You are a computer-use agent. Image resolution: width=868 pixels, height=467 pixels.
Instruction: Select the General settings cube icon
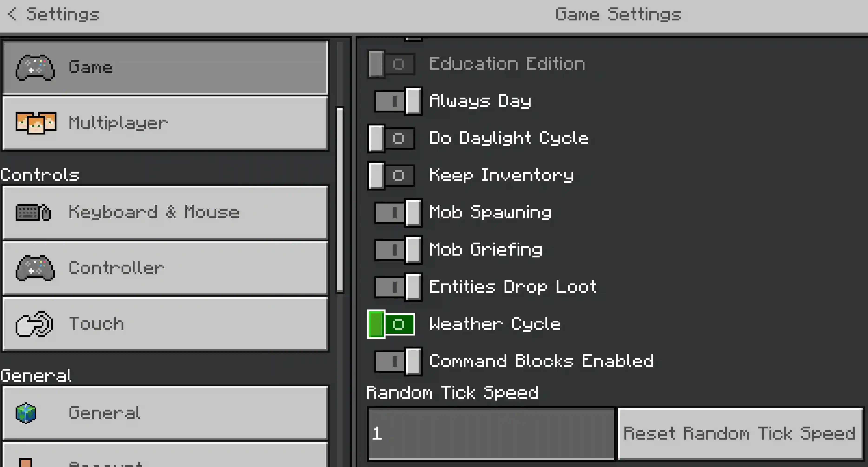coord(25,413)
